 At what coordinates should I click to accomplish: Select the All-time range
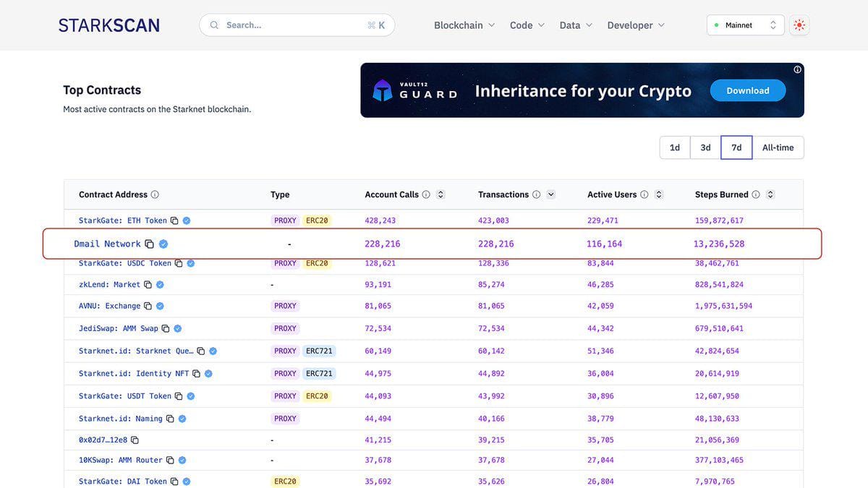pyautogui.click(x=778, y=147)
